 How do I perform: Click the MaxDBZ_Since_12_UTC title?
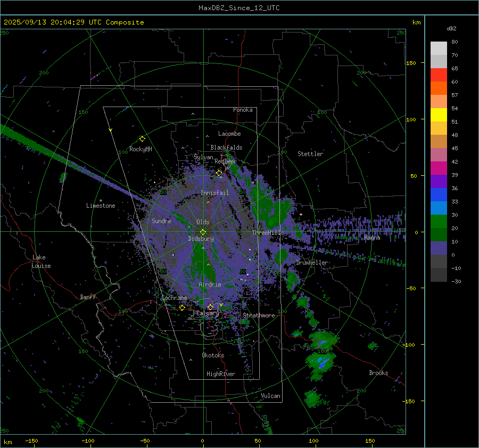click(239, 8)
